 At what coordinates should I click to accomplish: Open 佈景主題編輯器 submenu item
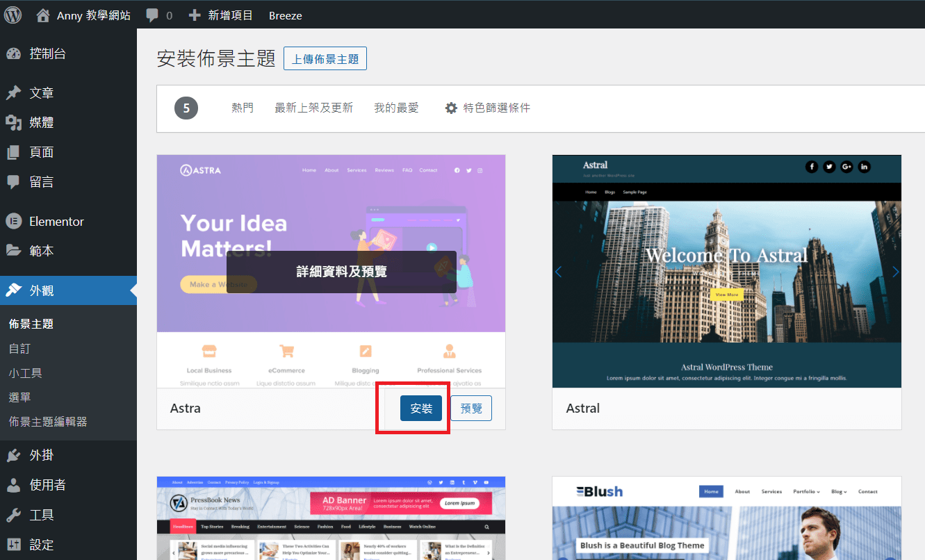tap(48, 421)
